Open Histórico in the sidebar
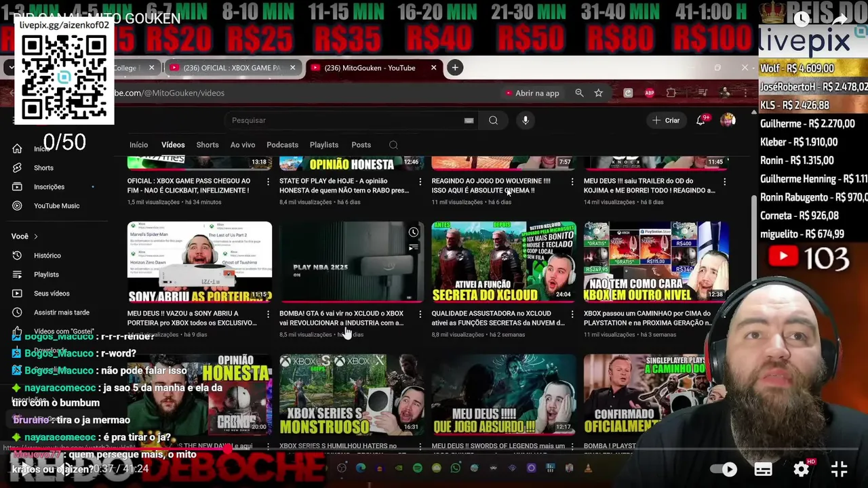Screen dimensions: 868x488 click(x=47, y=256)
